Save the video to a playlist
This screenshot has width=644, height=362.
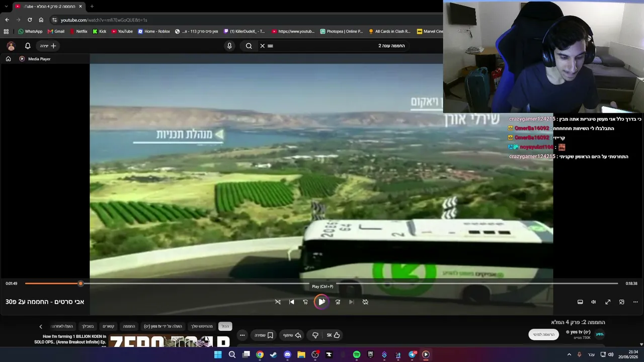263,335
